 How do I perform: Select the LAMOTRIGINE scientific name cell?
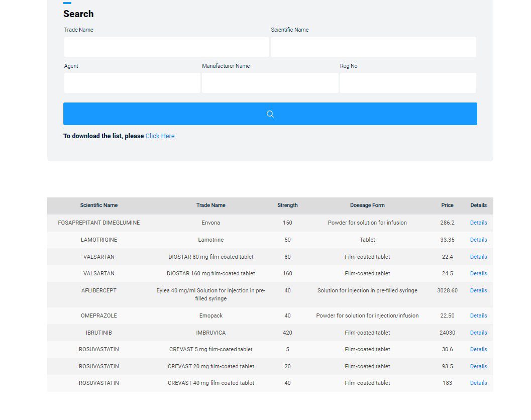point(99,240)
